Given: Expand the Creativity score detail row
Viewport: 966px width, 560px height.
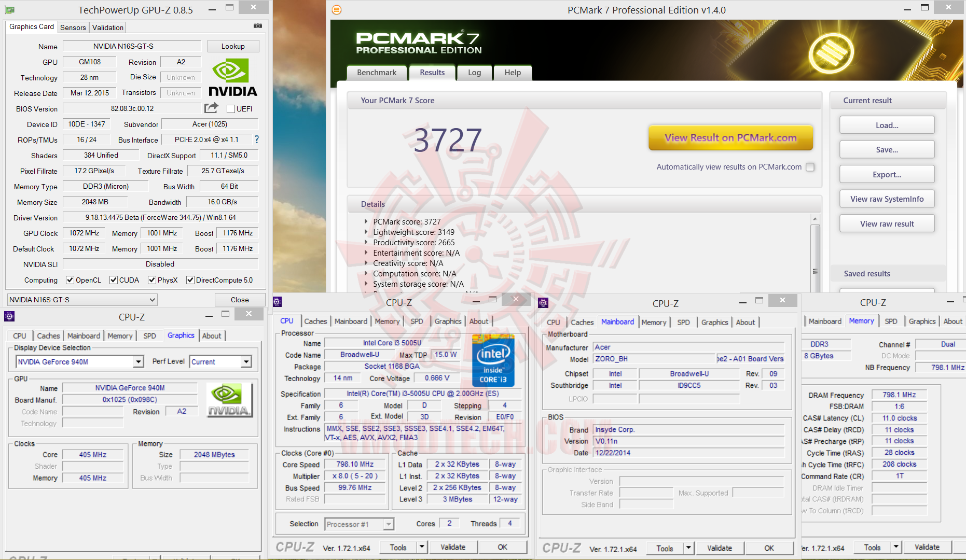Looking at the screenshot, I should coord(367,263).
